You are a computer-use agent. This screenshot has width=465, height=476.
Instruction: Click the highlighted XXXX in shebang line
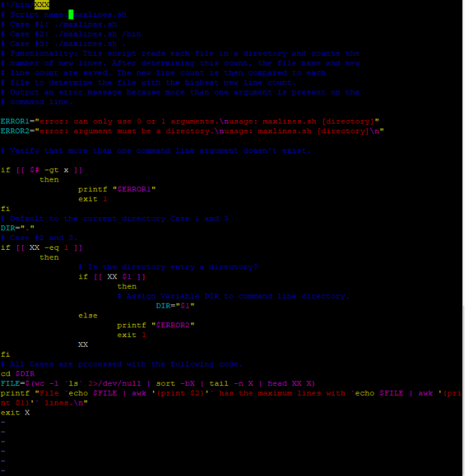coord(42,5)
